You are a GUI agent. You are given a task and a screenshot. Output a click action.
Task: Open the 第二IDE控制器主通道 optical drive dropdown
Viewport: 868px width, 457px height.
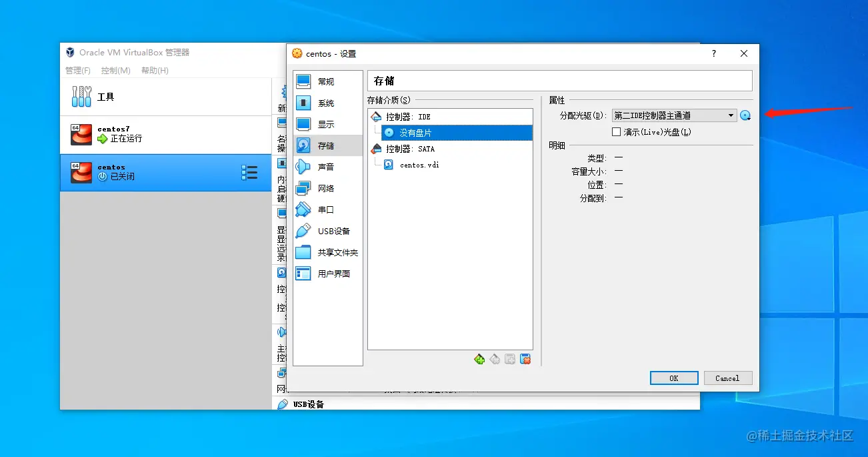[x=674, y=115]
